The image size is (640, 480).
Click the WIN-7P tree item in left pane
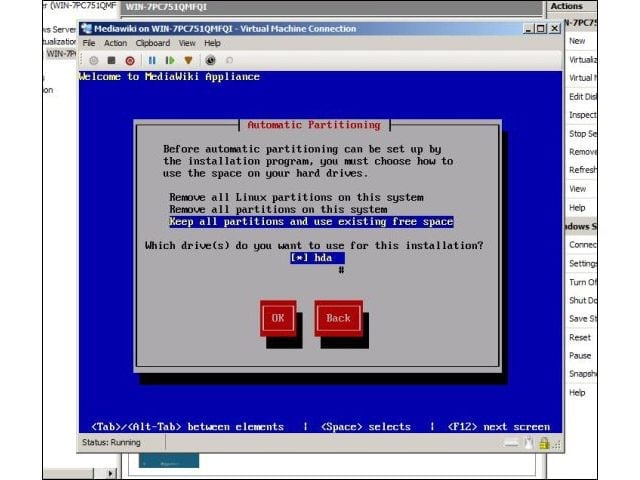(x=61, y=54)
